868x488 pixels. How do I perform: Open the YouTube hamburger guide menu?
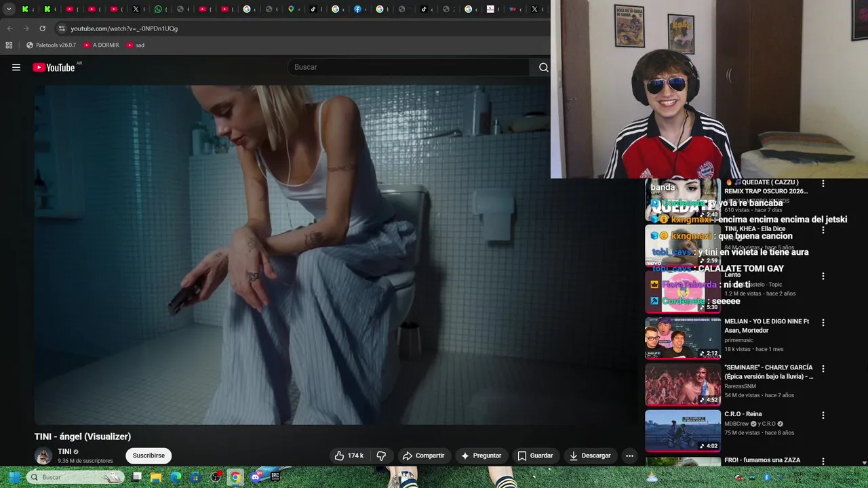16,67
